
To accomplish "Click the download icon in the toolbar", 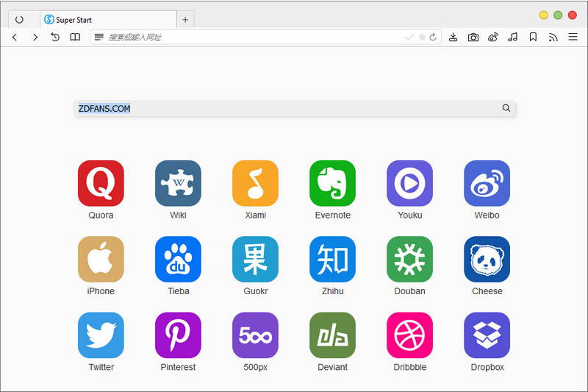I will pos(453,37).
